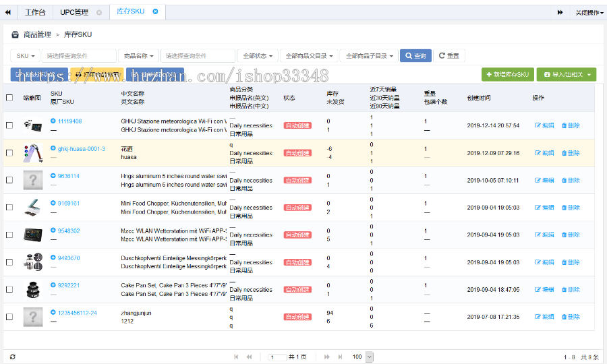
Task: Delete the ghkj-huasa-0001-3 row
Action: click(x=571, y=153)
